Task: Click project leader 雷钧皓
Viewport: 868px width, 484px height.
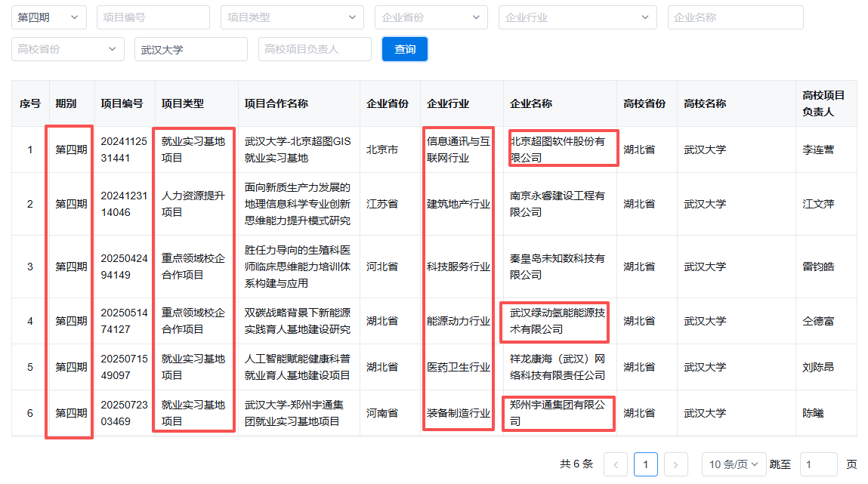Action: [818, 267]
